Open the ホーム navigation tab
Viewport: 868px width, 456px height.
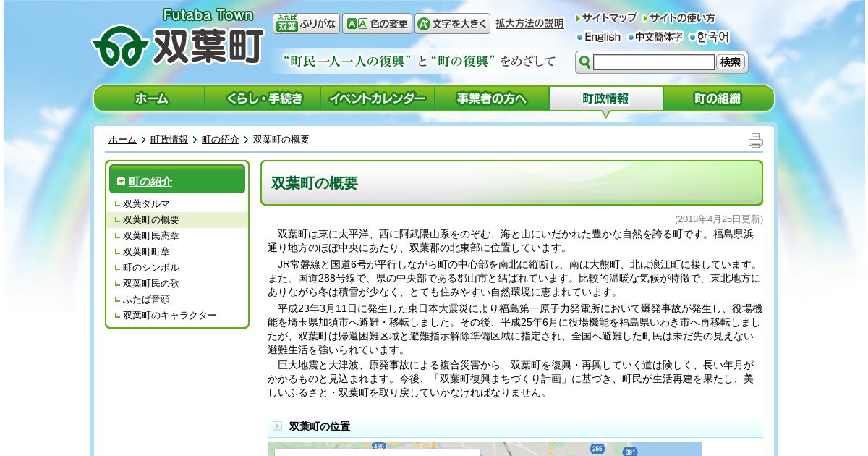click(150, 99)
